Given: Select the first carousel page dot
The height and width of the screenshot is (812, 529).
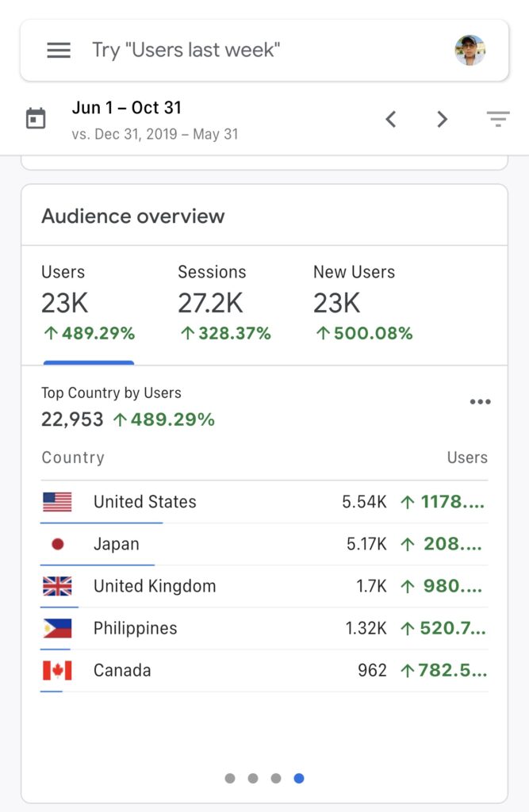Looking at the screenshot, I should (x=230, y=779).
